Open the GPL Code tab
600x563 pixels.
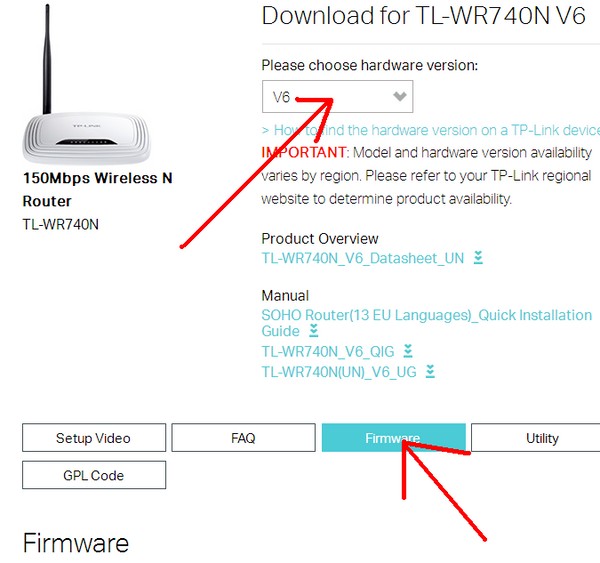coord(94,475)
